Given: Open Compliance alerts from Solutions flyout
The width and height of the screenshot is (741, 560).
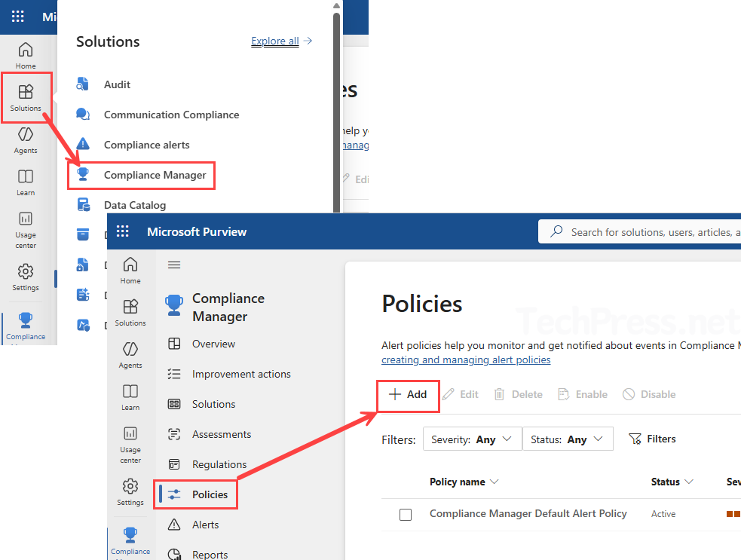Looking at the screenshot, I should pos(146,145).
